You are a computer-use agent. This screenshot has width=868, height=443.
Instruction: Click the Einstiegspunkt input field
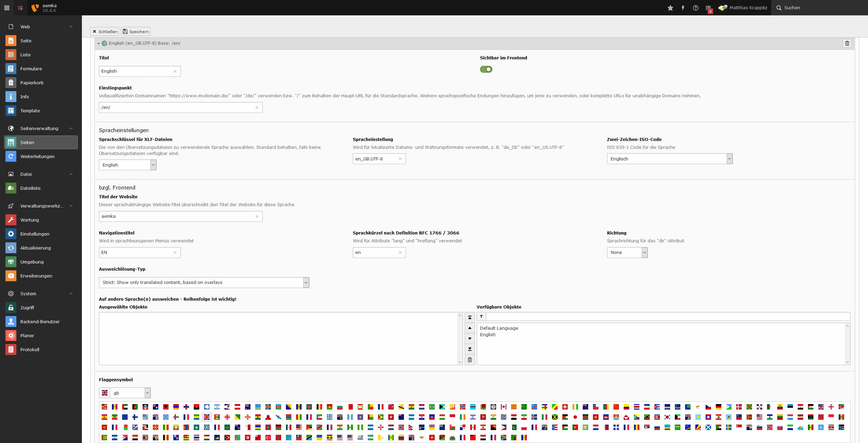point(177,108)
